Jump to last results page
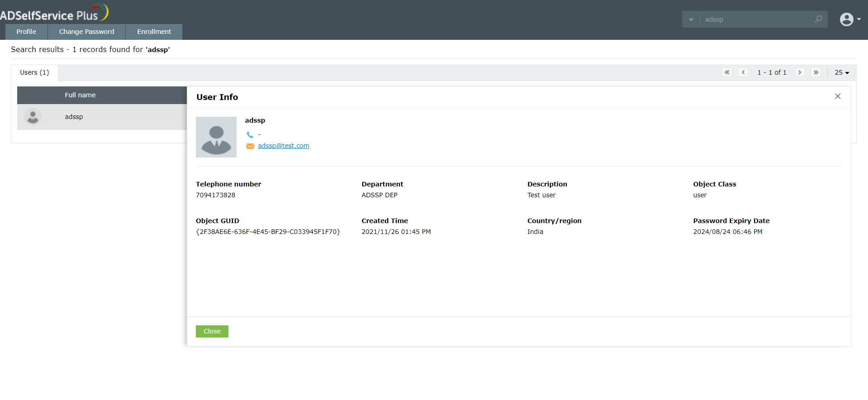This screenshot has width=868, height=400. click(816, 72)
